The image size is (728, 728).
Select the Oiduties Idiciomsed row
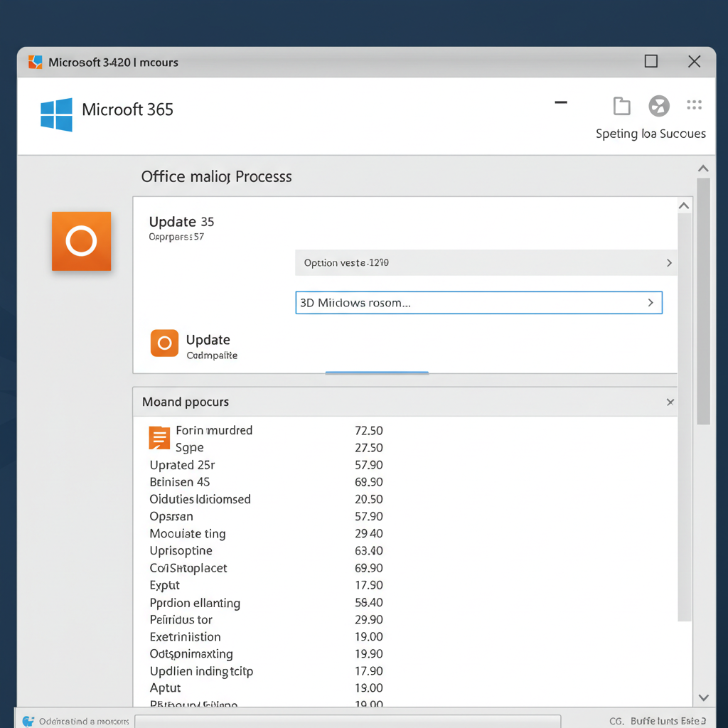pyautogui.click(x=266, y=499)
